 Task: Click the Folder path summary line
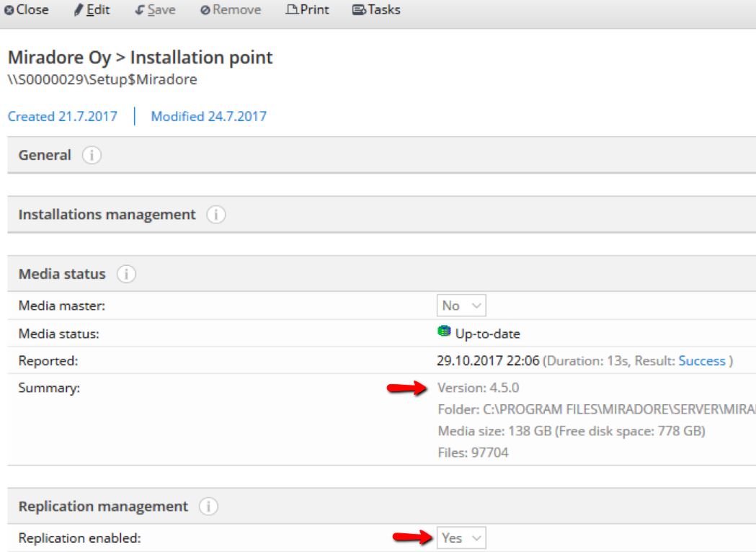597,409
